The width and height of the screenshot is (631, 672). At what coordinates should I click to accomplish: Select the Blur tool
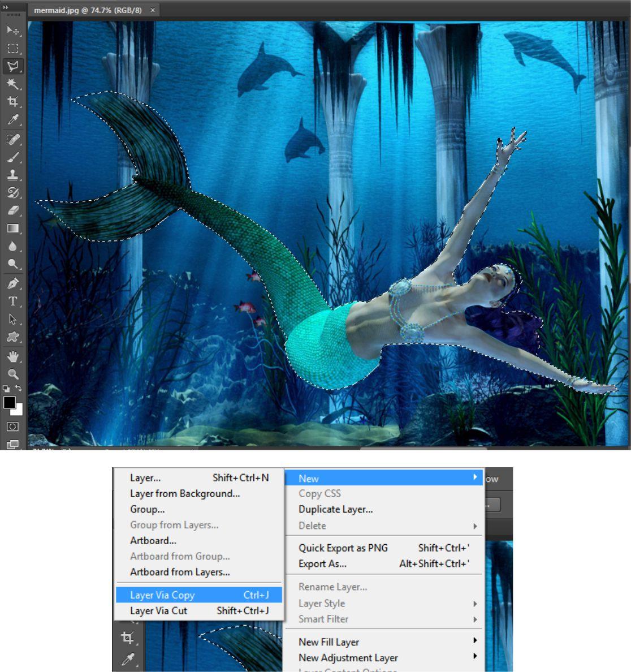point(13,247)
